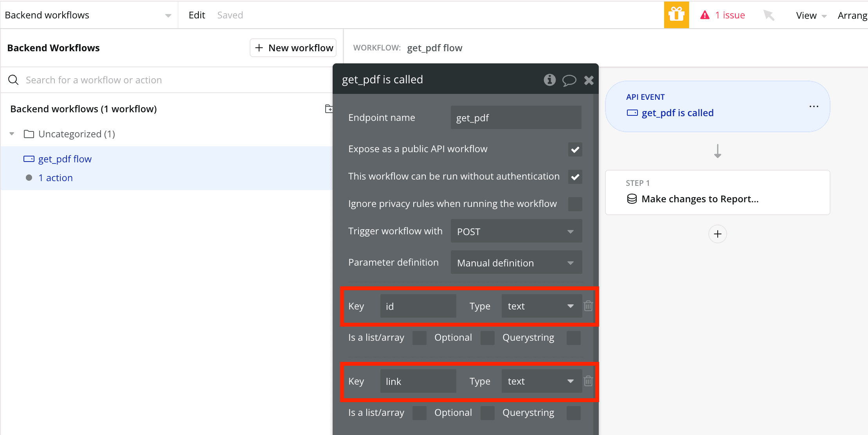Click the new folder icon beside Backend workflows
This screenshot has height=435, width=868.
[329, 109]
